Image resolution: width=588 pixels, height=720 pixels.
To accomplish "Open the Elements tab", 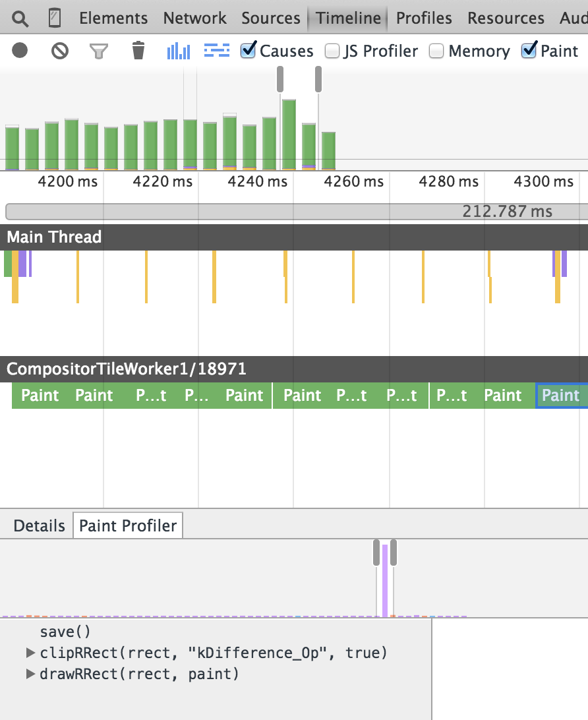I will [113, 18].
